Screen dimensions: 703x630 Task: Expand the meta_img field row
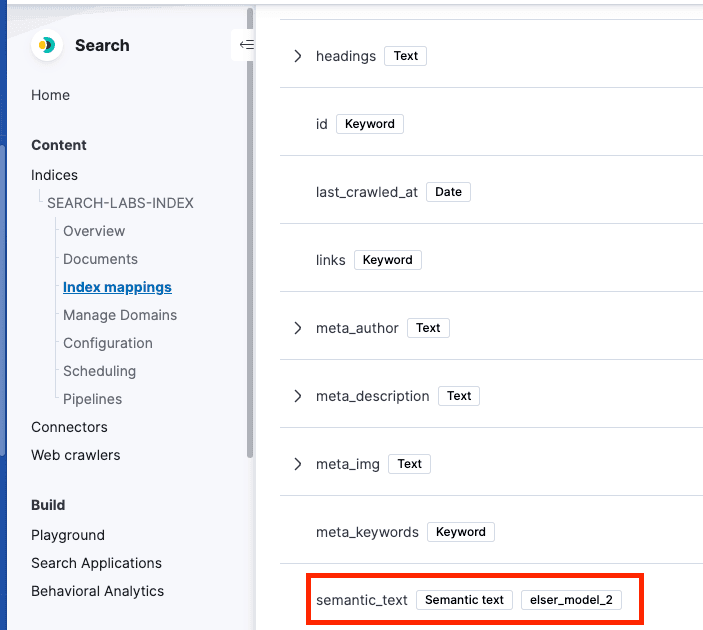(298, 464)
